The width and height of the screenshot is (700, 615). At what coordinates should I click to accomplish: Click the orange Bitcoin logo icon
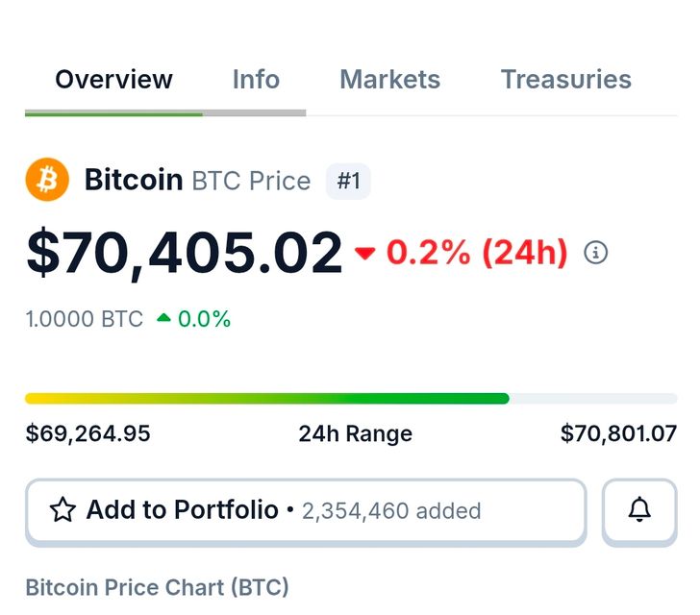coord(47,180)
